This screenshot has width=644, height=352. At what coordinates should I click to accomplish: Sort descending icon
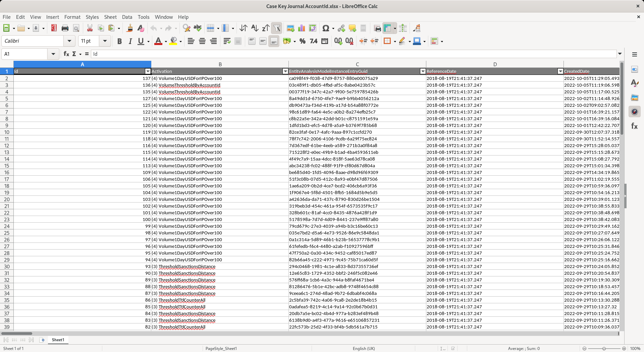coord(266,28)
